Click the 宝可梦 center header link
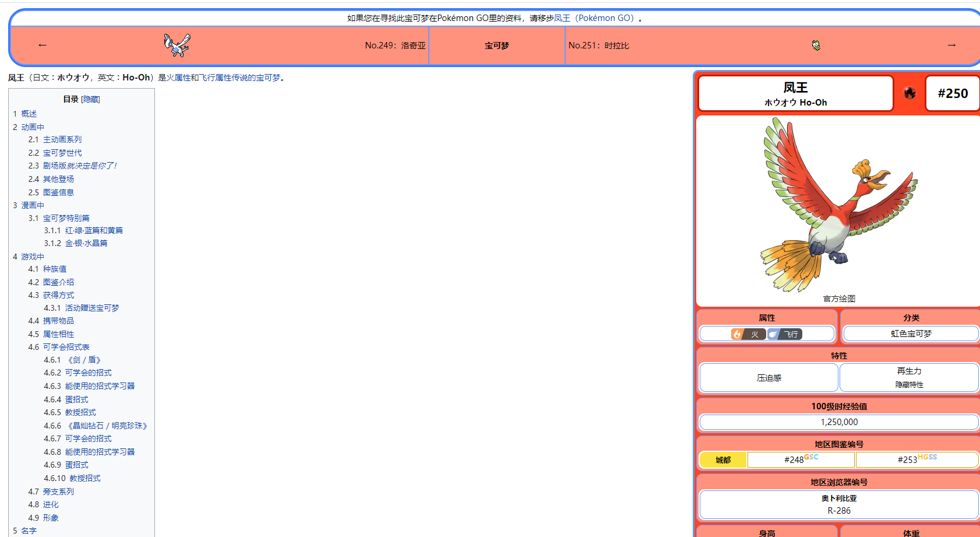This screenshot has height=537, width=980. (x=497, y=45)
